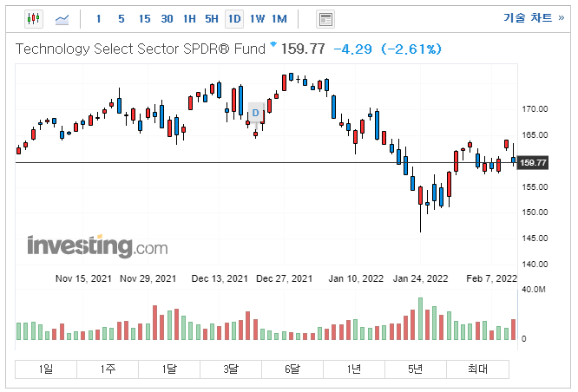Show the 1년 time range
This screenshot has width=578, height=392.
354,369
